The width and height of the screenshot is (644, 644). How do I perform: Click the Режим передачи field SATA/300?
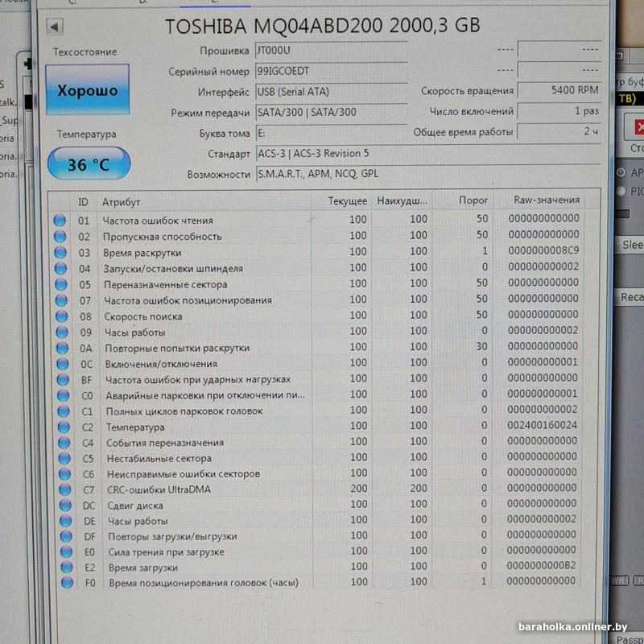pos(331,112)
